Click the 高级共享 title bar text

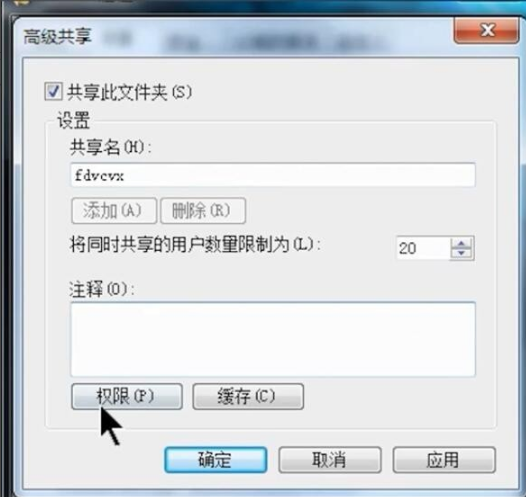pos(57,37)
